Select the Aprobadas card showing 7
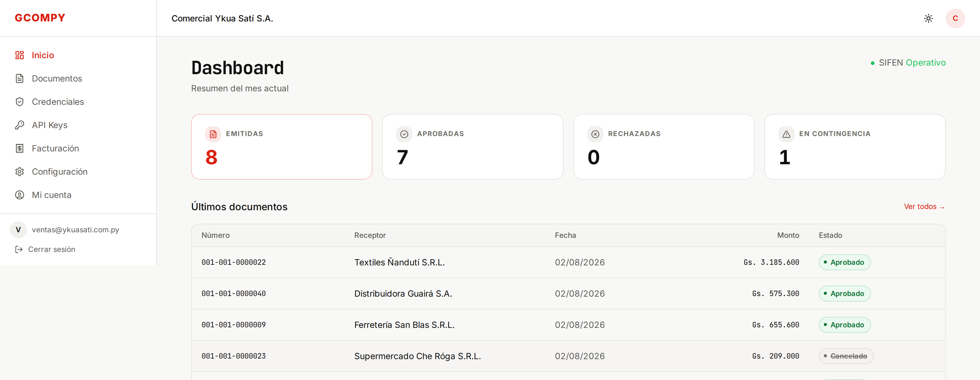 [x=473, y=146]
